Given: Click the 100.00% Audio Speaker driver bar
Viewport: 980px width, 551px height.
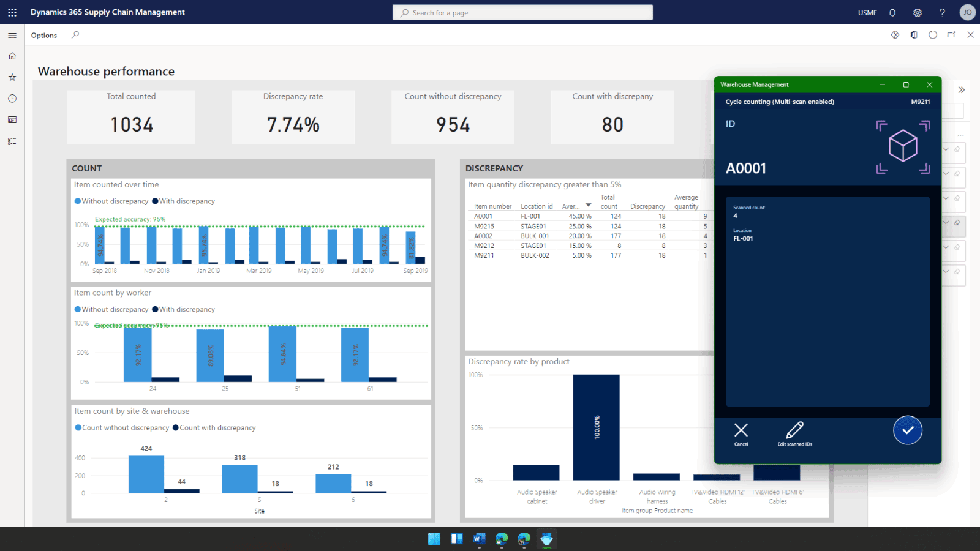Looking at the screenshot, I should pos(596,427).
